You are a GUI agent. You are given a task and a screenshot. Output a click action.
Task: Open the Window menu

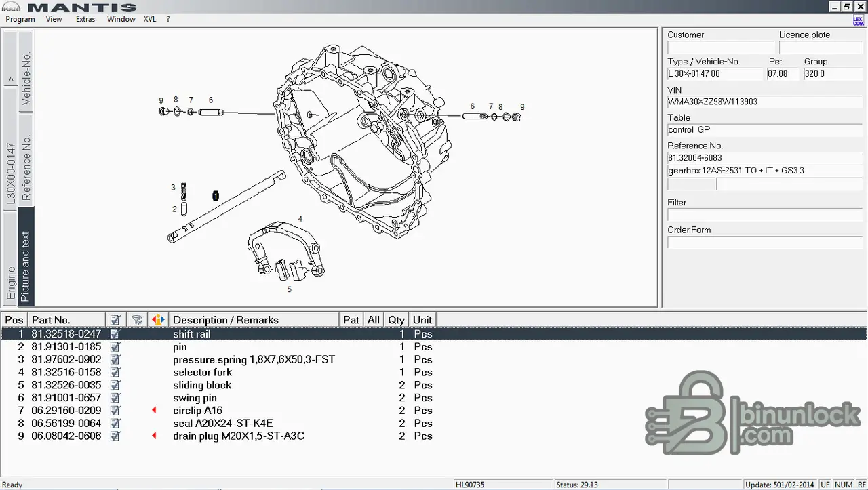pyautogui.click(x=121, y=19)
